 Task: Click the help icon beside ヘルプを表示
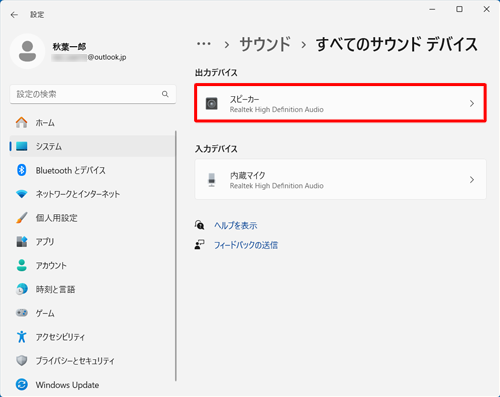click(x=199, y=225)
